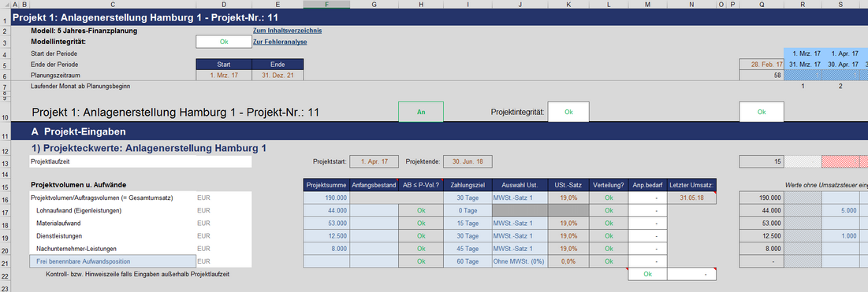Open the Ohne MWSt. (0%) tax selection cell
Screen dimensions: 868x292
point(520,261)
